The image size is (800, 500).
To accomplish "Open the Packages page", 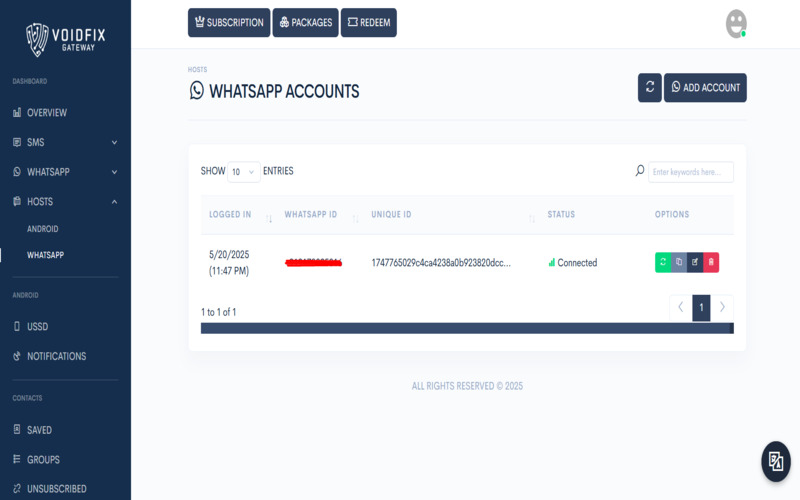I will point(306,22).
